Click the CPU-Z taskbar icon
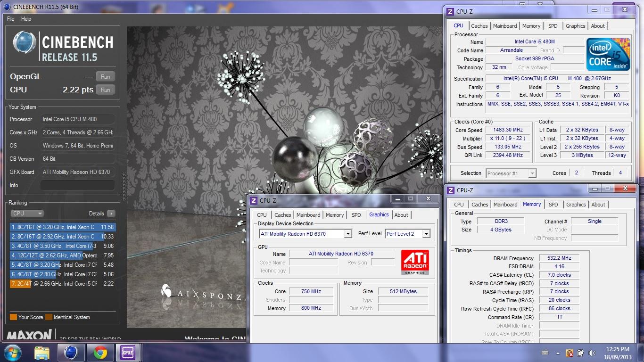 point(127,353)
